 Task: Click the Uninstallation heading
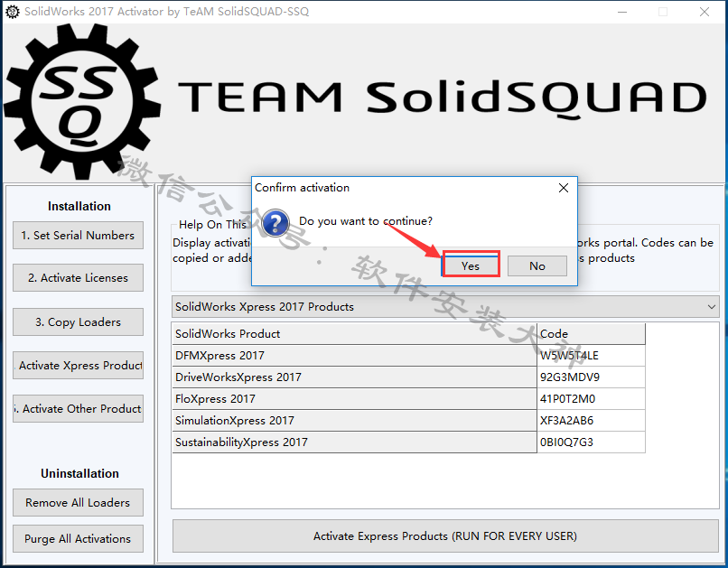coord(79,473)
